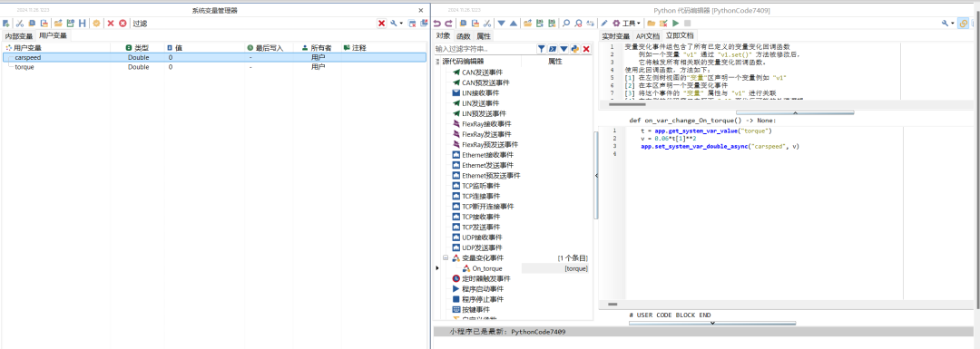
Task: Paste code in Python editor toolbar
Action: [475, 23]
